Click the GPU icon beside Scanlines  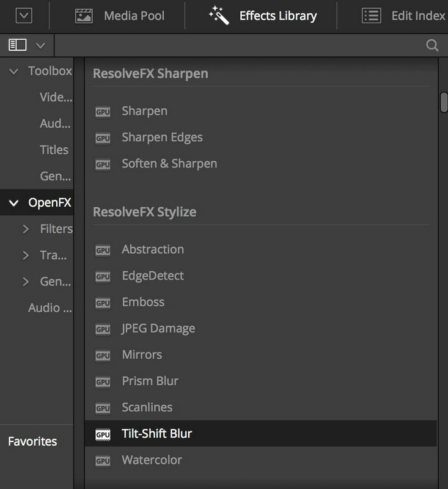point(103,408)
